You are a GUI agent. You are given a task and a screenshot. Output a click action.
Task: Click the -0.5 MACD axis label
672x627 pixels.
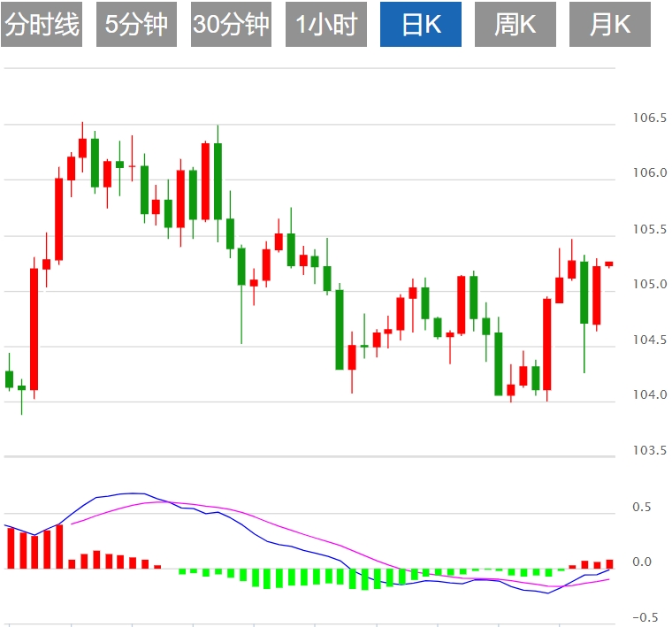coord(645,617)
